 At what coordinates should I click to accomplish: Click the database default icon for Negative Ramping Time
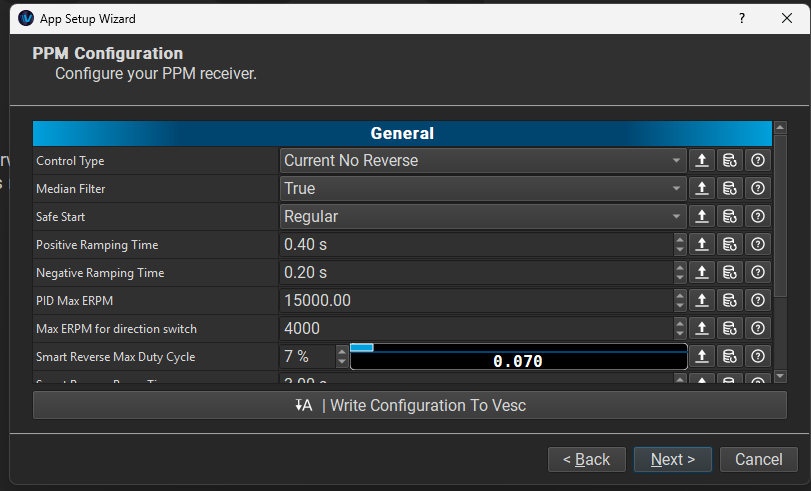[730, 272]
